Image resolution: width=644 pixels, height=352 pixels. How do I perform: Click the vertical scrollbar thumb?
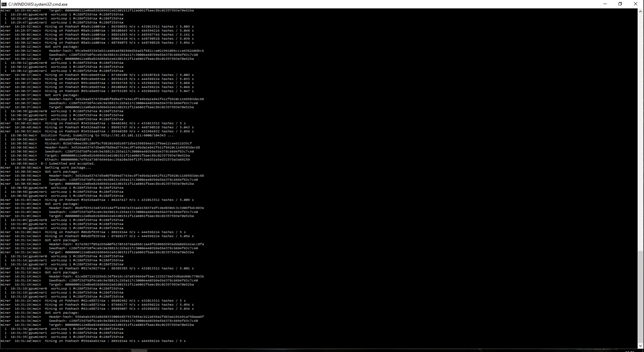[640, 296]
